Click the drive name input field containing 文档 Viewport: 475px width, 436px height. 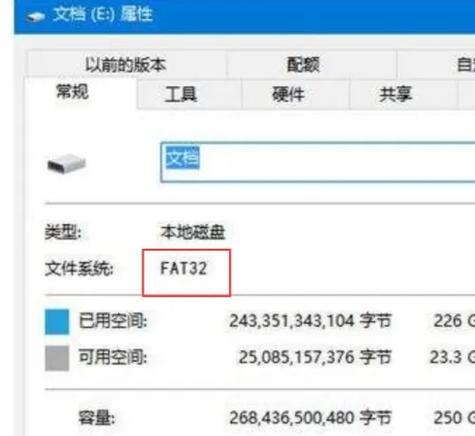[x=318, y=162]
